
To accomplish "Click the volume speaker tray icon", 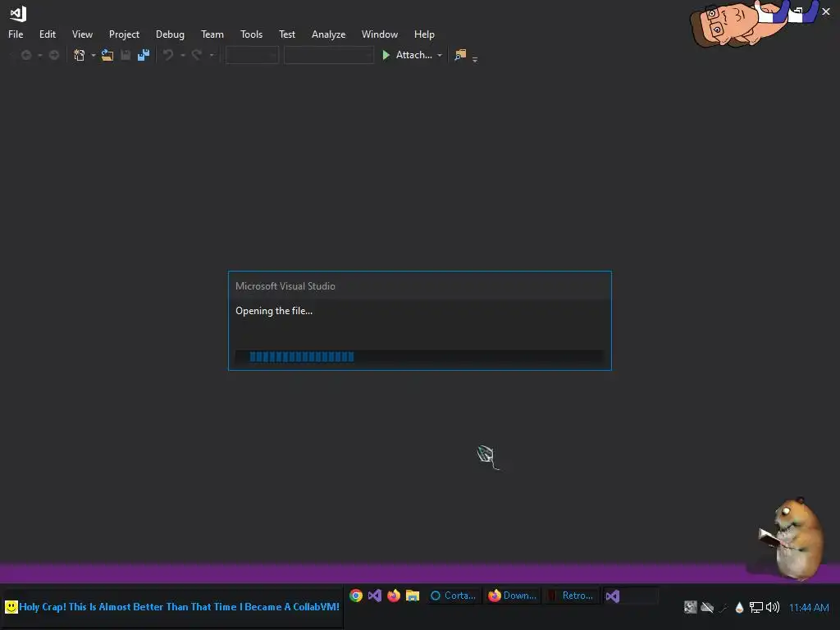I will coord(773,607).
